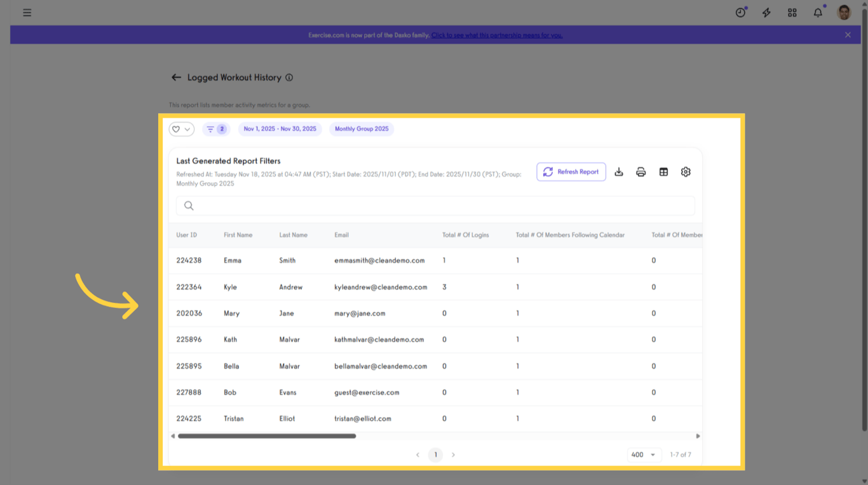Sort by the Last Name column header

tap(294, 235)
